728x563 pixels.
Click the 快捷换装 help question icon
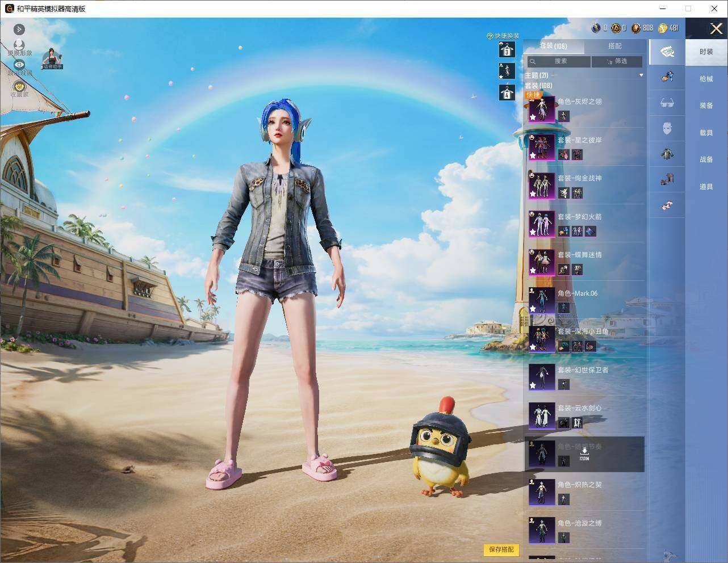point(489,36)
